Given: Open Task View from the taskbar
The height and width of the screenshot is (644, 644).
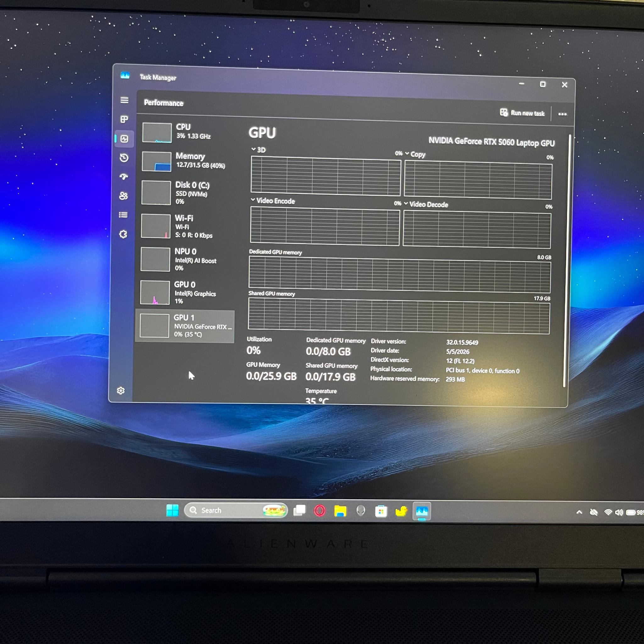Looking at the screenshot, I should (x=299, y=510).
